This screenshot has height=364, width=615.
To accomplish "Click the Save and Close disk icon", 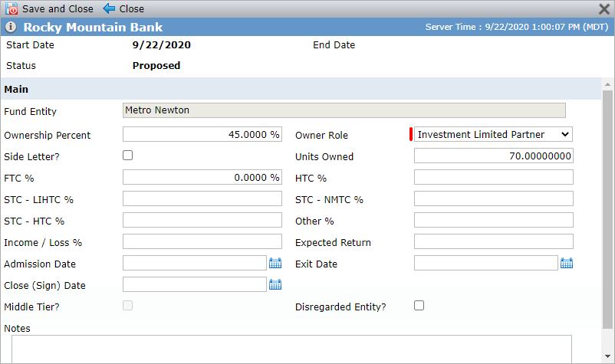I will pyautogui.click(x=12, y=8).
